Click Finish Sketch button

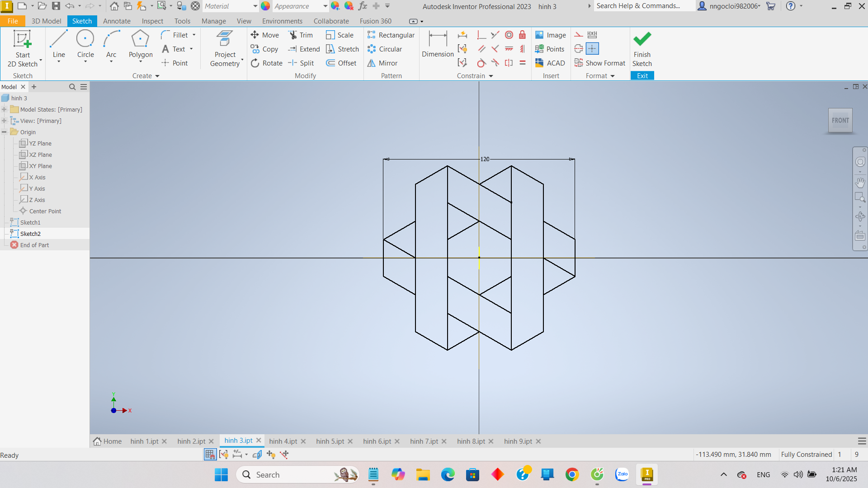click(x=642, y=49)
